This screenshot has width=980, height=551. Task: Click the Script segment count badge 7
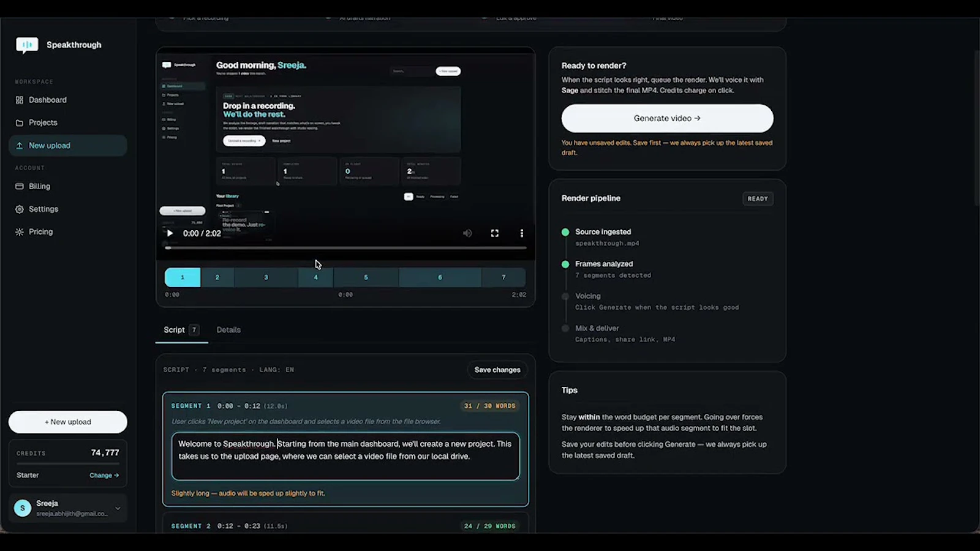click(x=194, y=330)
